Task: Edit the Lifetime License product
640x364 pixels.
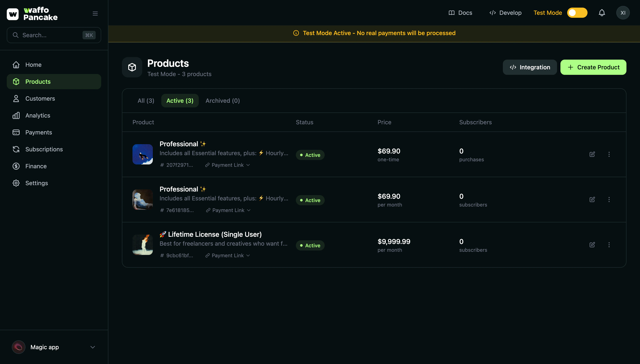Action: click(592, 245)
